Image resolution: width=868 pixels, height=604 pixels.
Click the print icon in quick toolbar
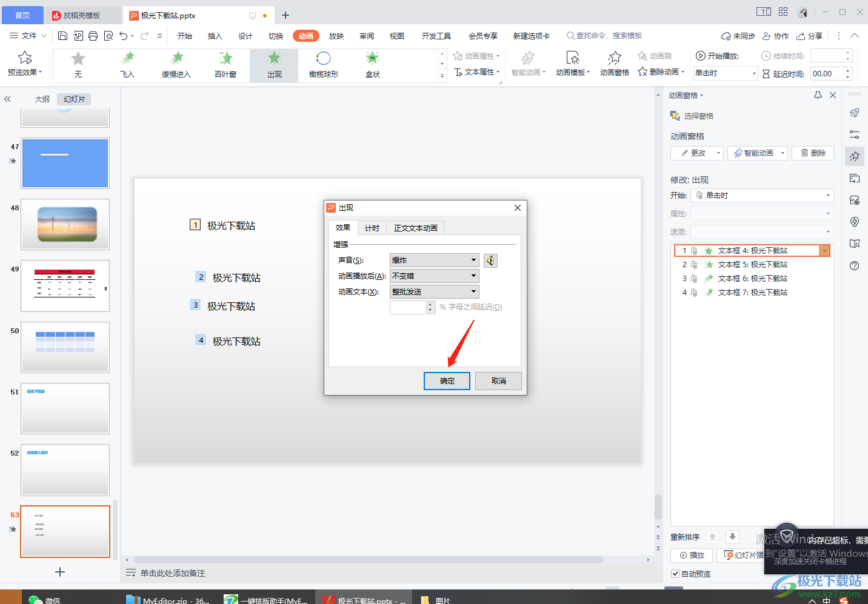(93, 36)
